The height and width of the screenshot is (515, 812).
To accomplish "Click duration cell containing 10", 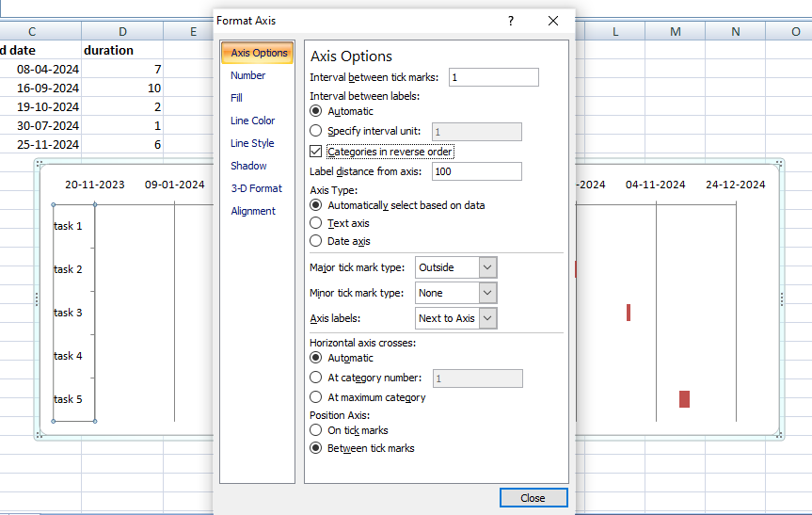I will tap(122, 89).
